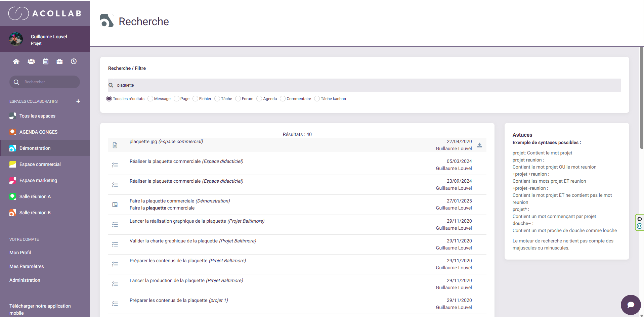Click task icon of Lancer la production row
The width and height of the screenshot is (644, 317).
(x=115, y=284)
